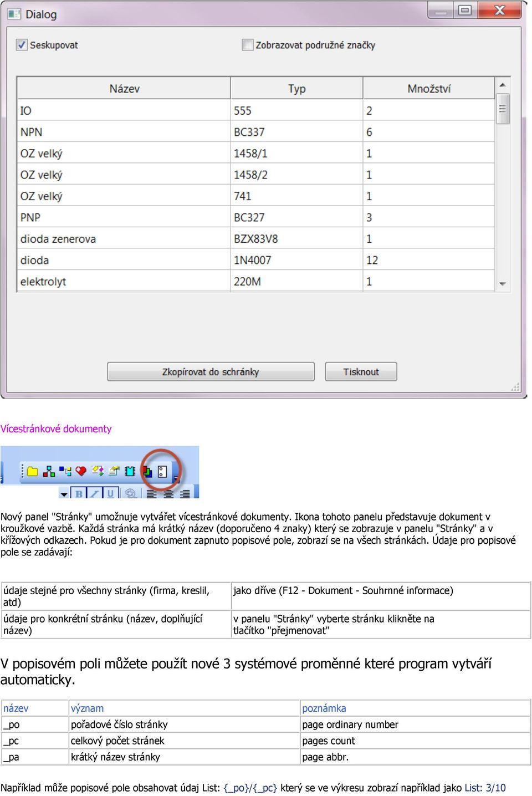Click the 1458/1 type cell
532x796 pixels.
tap(296, 153)
